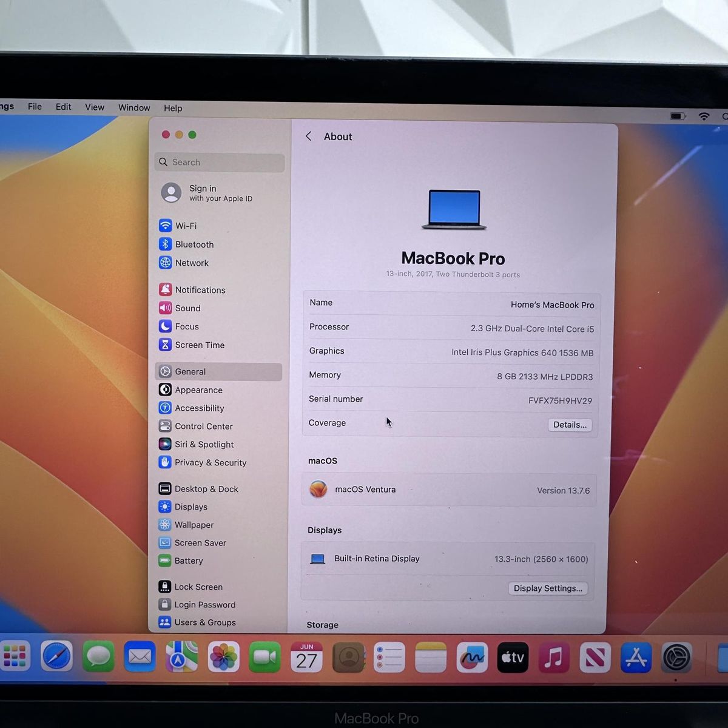
Task: Open Lock Screen settings in sidebar
Action: (190, 587)
